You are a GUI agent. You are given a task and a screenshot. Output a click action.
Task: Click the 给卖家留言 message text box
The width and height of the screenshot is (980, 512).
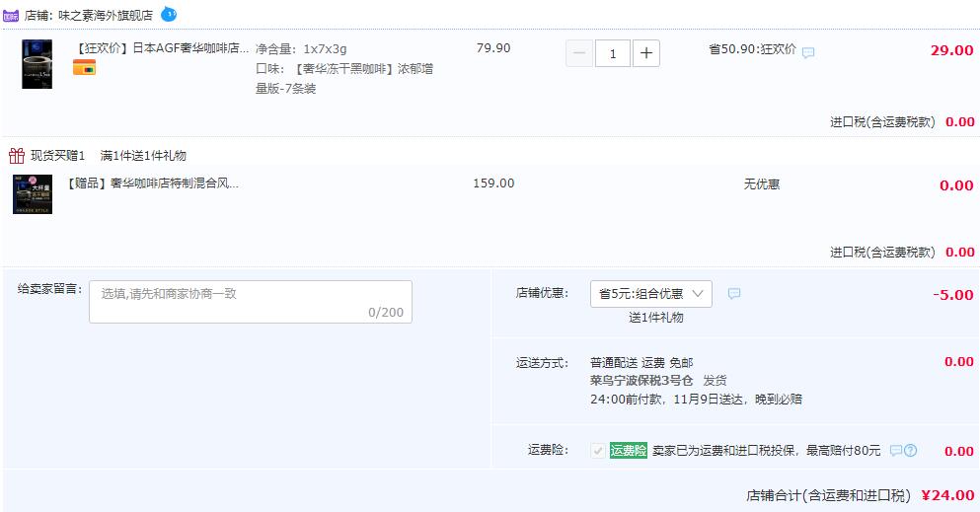251,302
